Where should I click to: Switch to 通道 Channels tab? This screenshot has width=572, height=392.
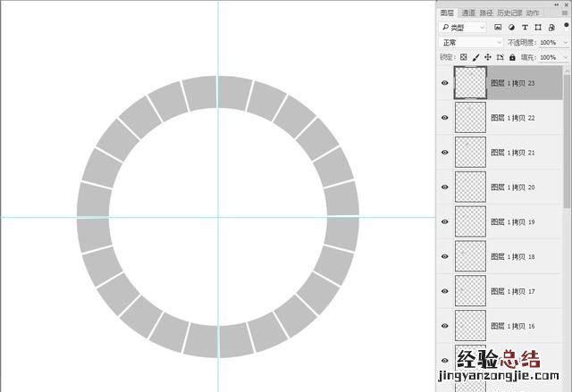(468, 13)
